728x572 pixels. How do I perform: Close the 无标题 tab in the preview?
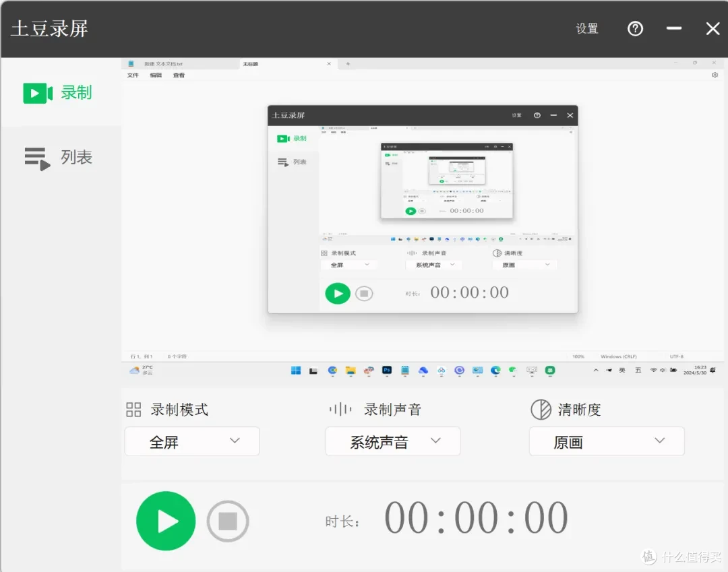[329, 63]
